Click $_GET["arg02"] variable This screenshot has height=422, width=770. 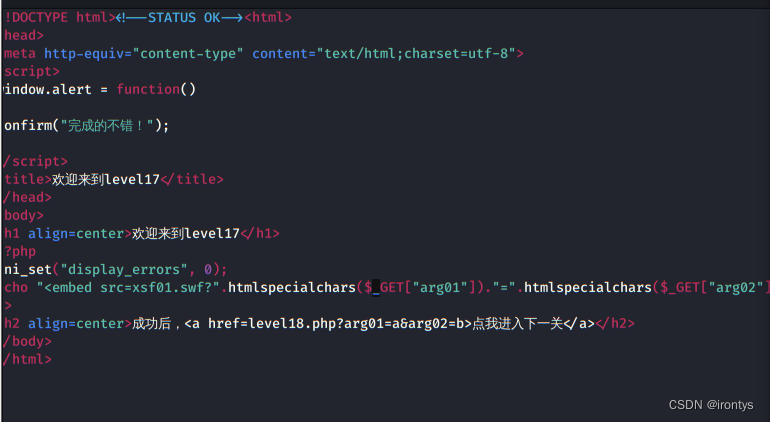[715, 287]
